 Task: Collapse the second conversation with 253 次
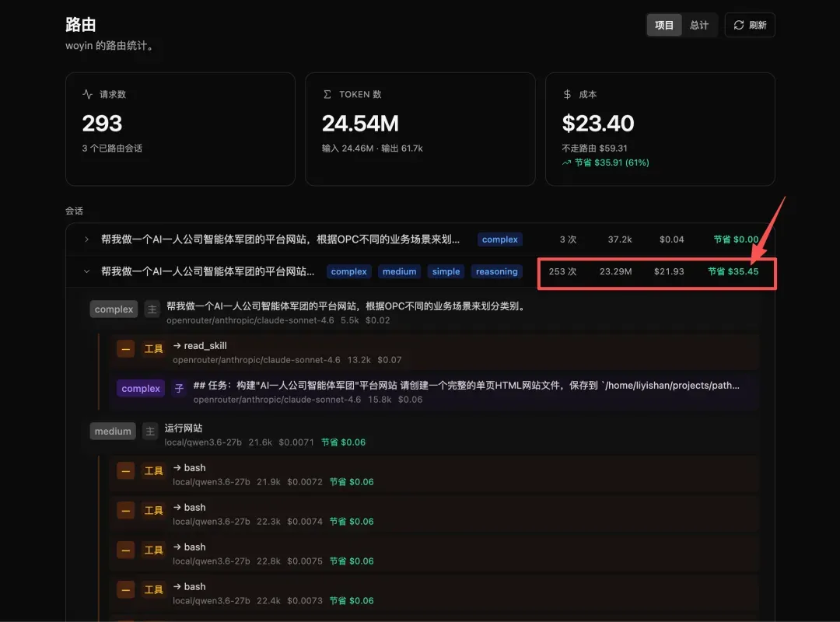[86, 271]
